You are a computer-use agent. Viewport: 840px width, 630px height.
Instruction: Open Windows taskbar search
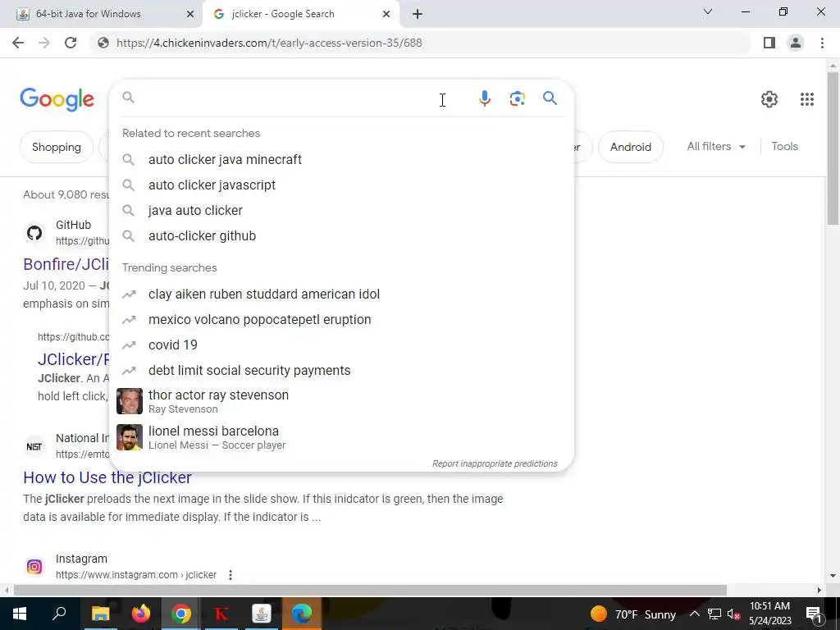click(59, 614)
